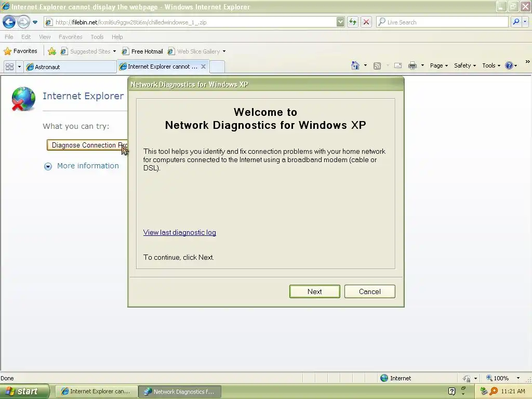Click the network connection tray icon
Screen dimensions: 532x399
484,391
